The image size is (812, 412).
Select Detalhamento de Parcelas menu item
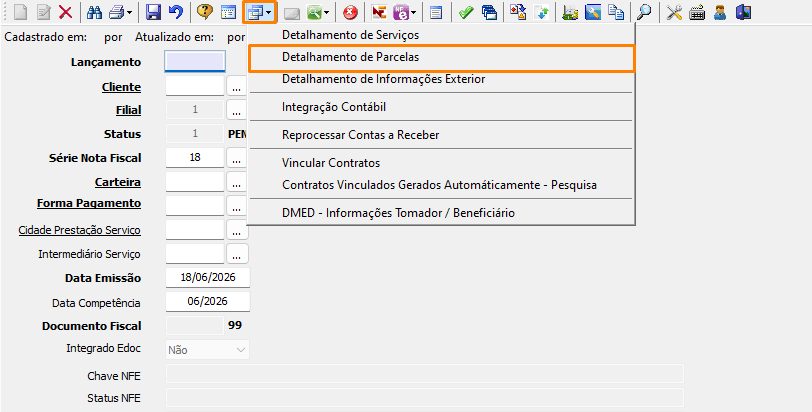441,57
